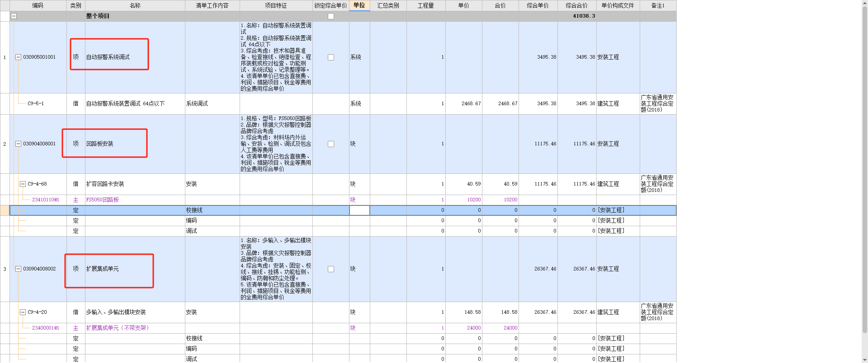The image size is (868, 363).
Task: Click the 汇总类别 column header
Action: 388,5
